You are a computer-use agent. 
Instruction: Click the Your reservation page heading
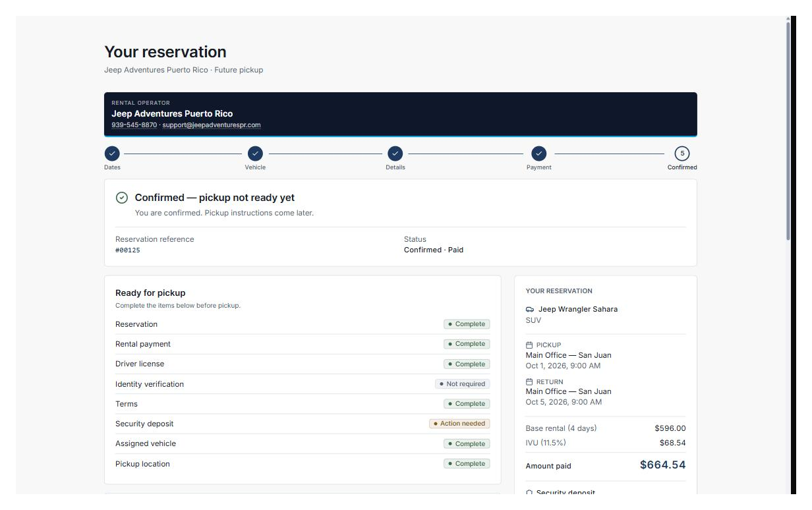[165, 52]
